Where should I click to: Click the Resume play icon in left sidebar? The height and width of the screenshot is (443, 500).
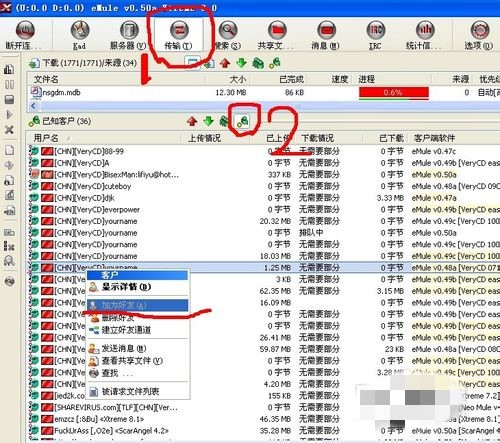tap(9, 115)
